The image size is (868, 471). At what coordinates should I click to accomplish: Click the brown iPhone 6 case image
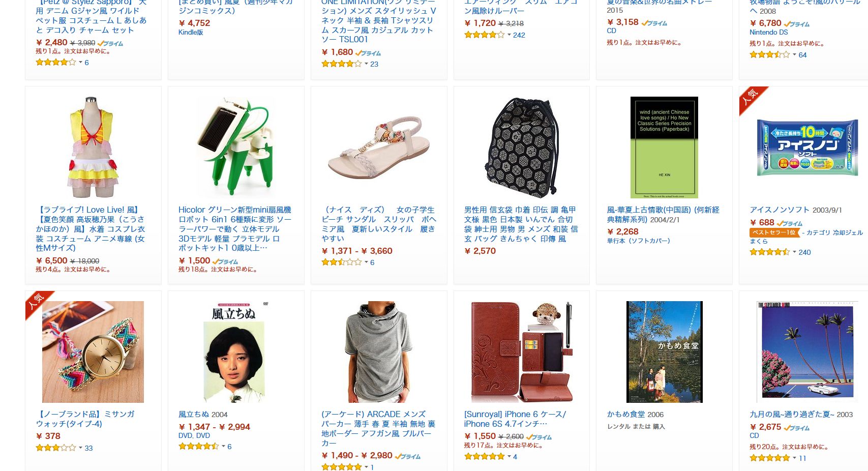(521, 352)
